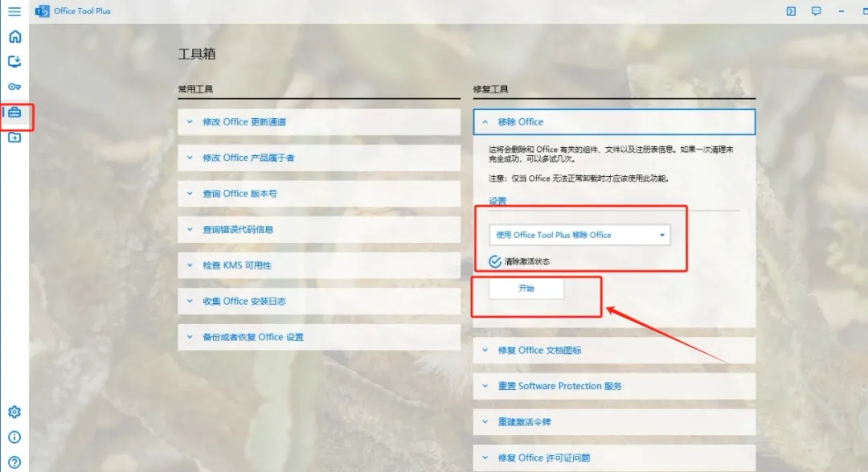Open the Help question mark icon

(15, 462)
